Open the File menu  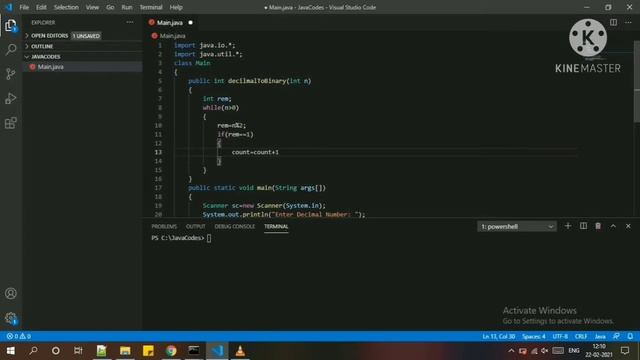(24, 7)
